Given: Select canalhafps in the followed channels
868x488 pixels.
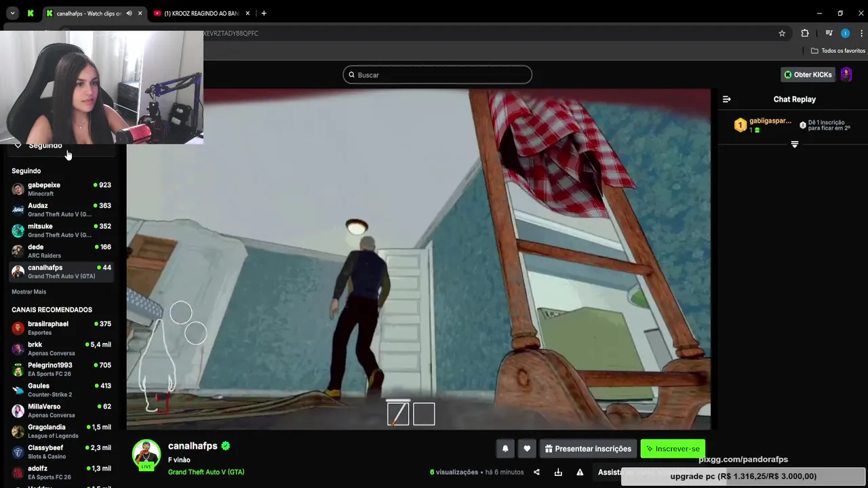Looking at the screenshot, I should [x=61, y=272].
